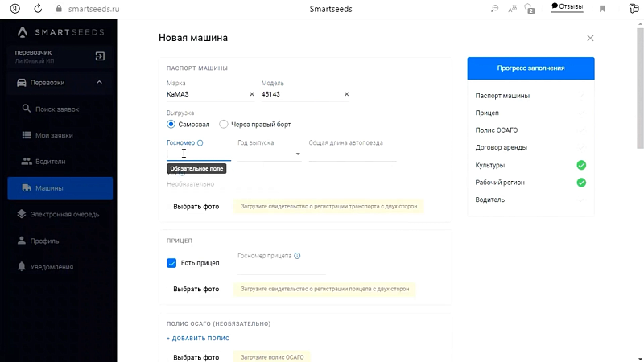Select Водитель in progress list
This screenshot has height=362, width=644.
coord(490,200)
